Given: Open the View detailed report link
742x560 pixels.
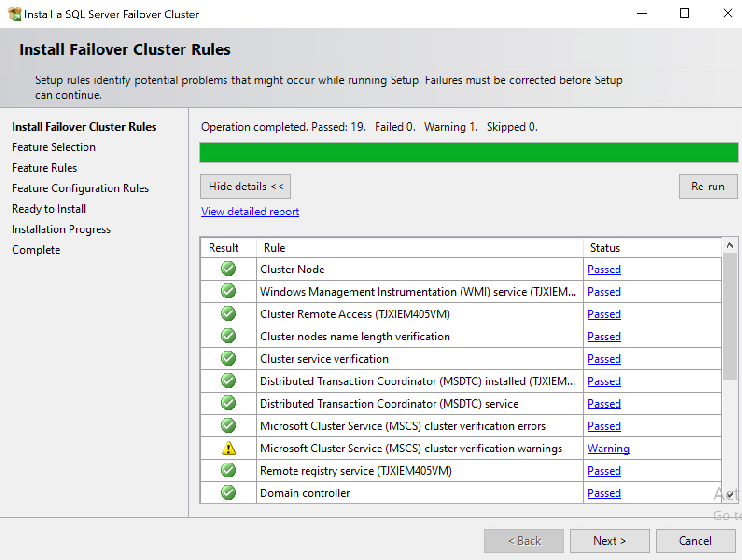Looking at the screenshot, I should coord(250,212).
